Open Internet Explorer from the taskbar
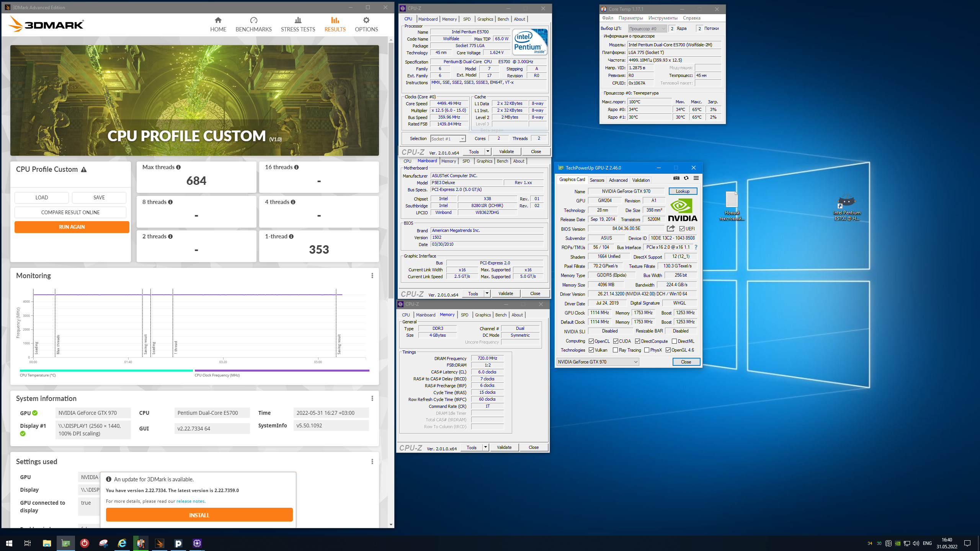 pos(122,543)
